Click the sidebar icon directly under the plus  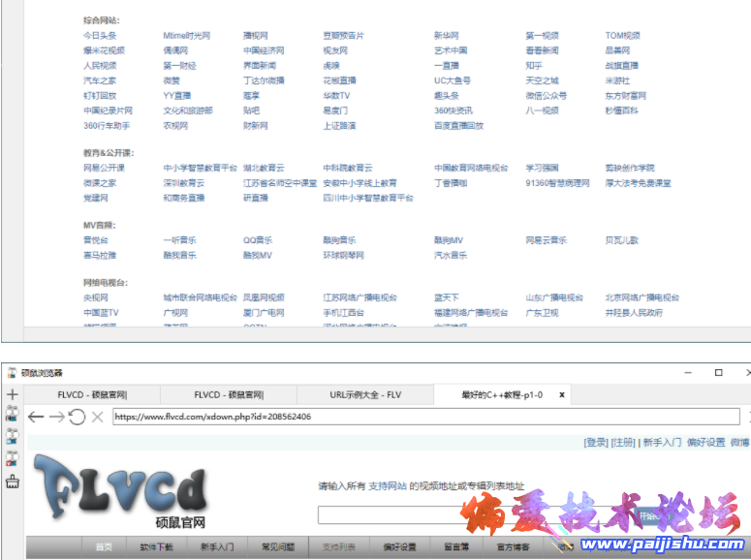coord(12,415)
